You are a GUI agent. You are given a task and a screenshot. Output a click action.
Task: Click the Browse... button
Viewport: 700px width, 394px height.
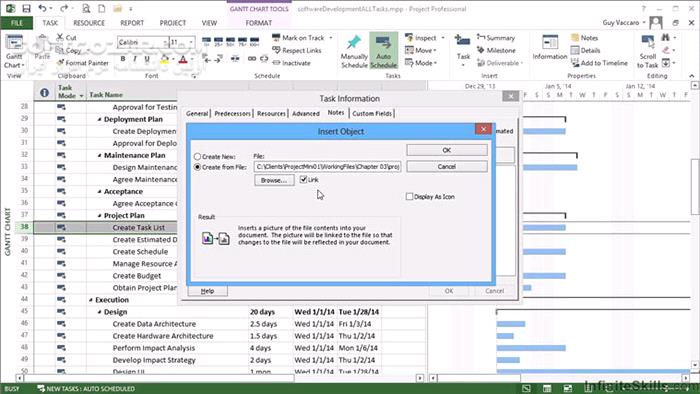[x=274, y=180]
